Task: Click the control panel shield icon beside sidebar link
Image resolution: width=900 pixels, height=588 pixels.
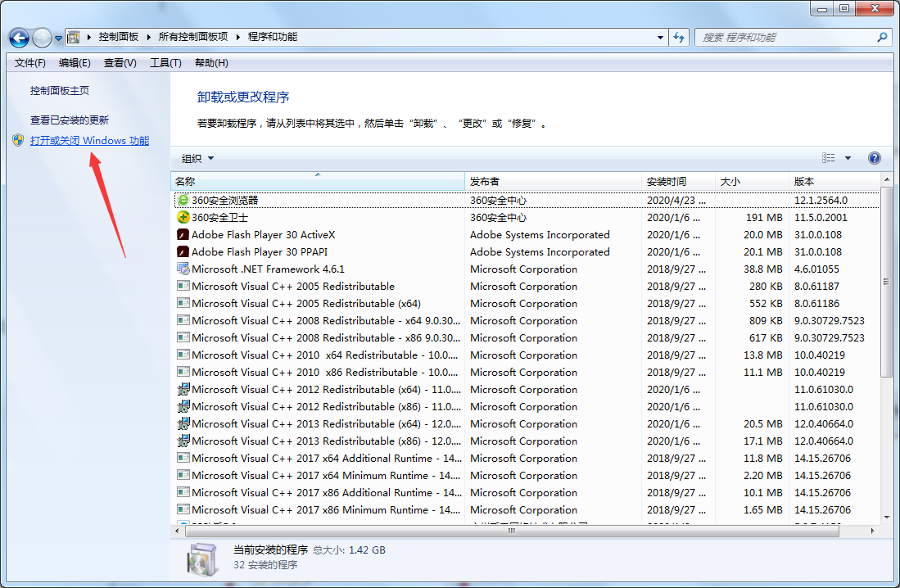Action: 18,139
